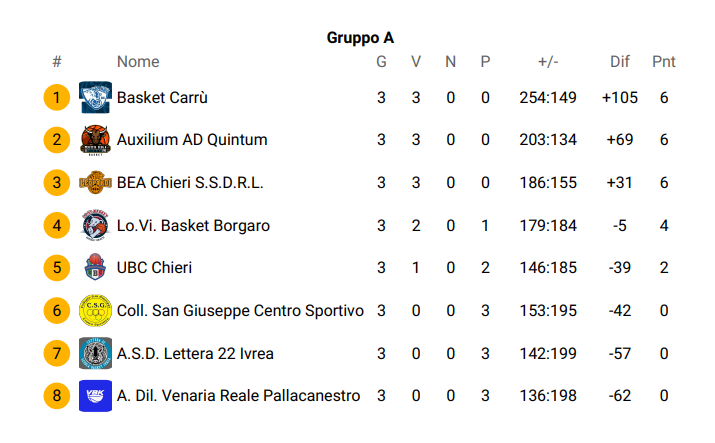Click the Lo.Vi. Basket Borgaro logo
This screenshot has width=715, height=443.
(x=95, y=225)
